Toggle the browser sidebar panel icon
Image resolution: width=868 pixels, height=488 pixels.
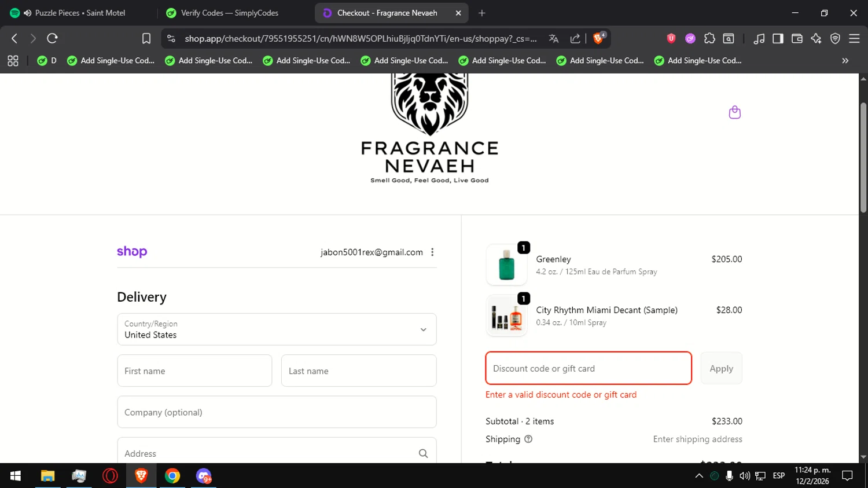[778, 38]
